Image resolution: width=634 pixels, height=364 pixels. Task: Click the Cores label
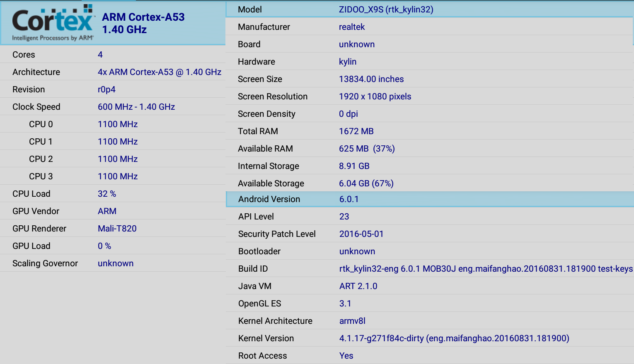(x=24, y=55)
